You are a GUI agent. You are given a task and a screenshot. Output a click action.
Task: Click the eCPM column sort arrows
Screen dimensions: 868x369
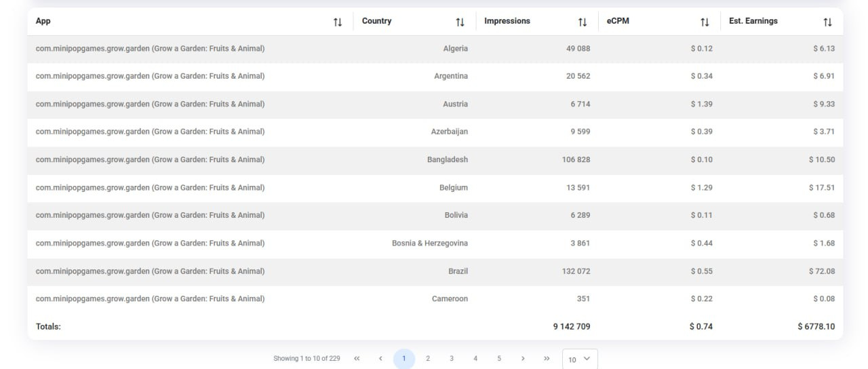[705, 22]
